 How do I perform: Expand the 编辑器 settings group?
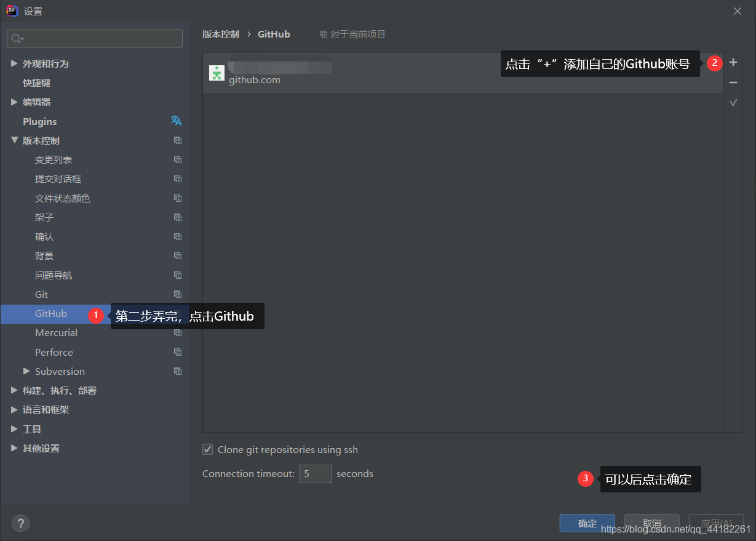[14, 102]
